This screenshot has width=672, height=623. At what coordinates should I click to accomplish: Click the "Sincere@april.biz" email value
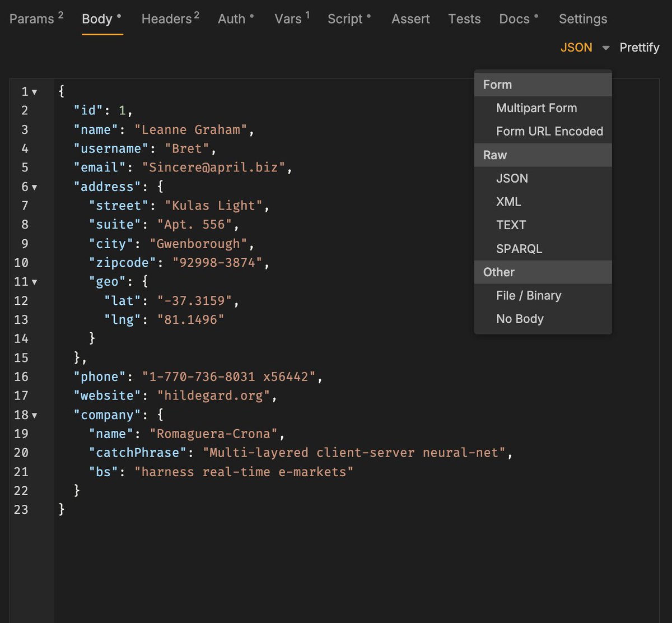tap(213, 168)
